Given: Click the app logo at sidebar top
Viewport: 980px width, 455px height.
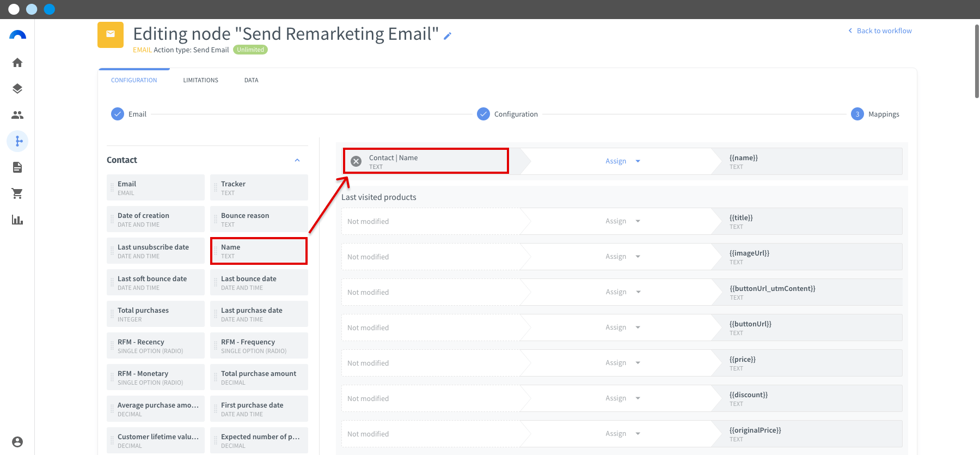Looking at the screenshot, I should [17, 35].
